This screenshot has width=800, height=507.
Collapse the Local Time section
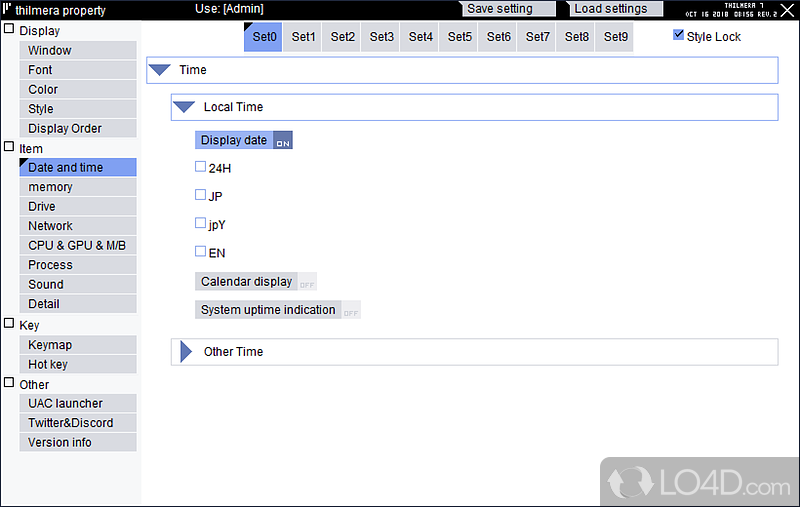184,107
